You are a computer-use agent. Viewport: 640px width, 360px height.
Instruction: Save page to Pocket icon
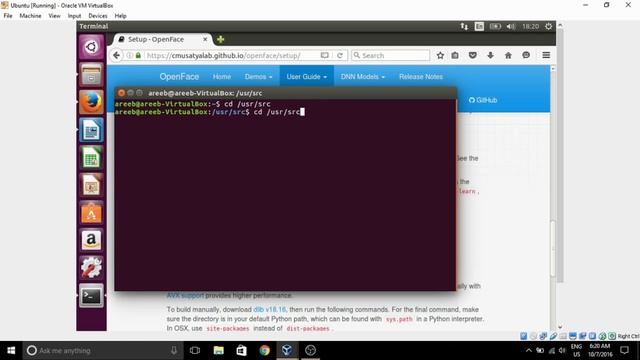473,55
